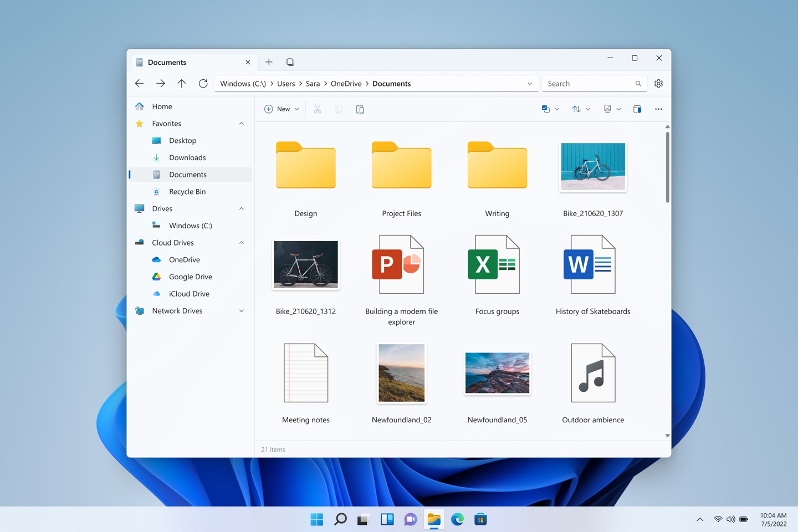The width and height of the screenshot is (798, 532).
Task: Expand the Network Drives section
Action: (x=242, y=311)
